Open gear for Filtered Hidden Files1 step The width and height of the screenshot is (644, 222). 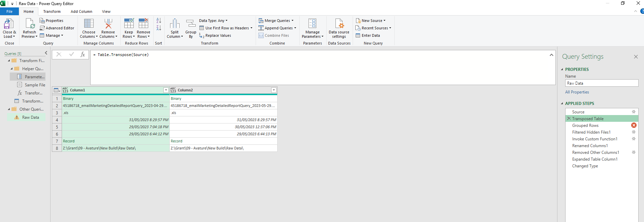coord(634,132)
